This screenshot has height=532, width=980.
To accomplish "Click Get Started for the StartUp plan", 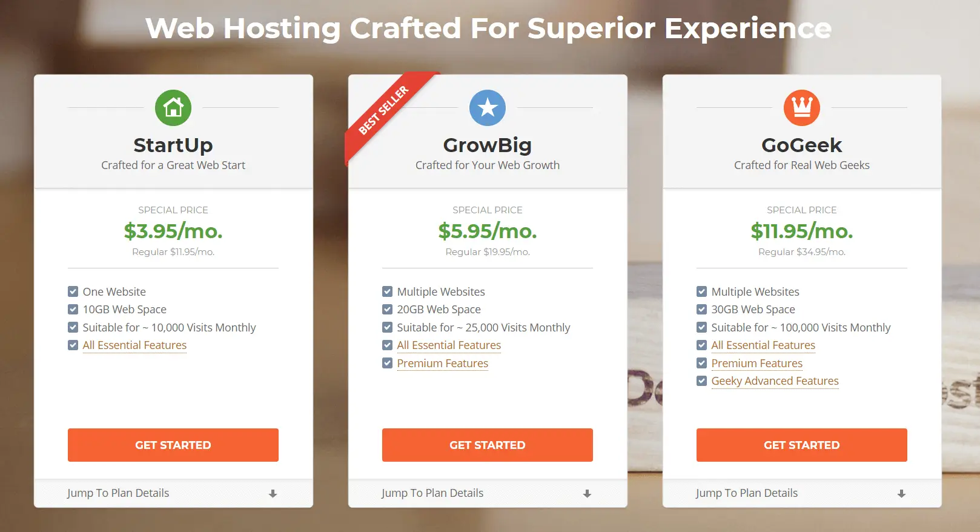I will coord(173,445).
